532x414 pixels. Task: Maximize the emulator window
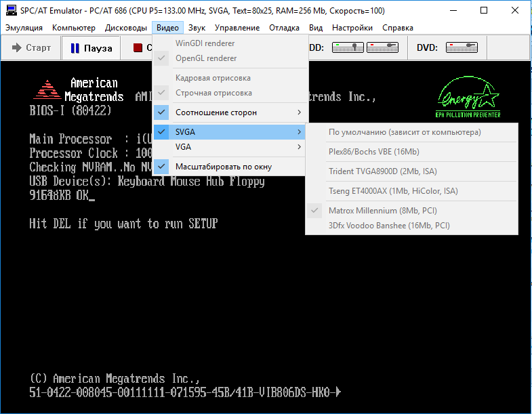tap(484, 11)
